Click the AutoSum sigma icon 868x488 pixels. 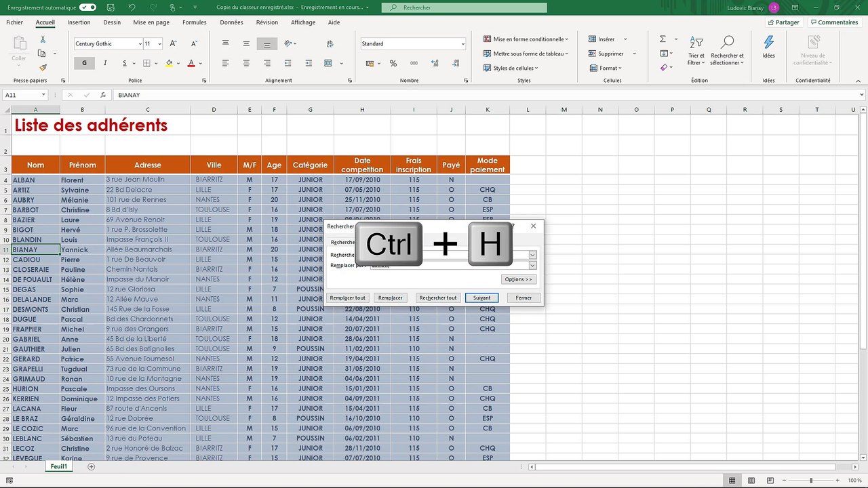(663, 39)
